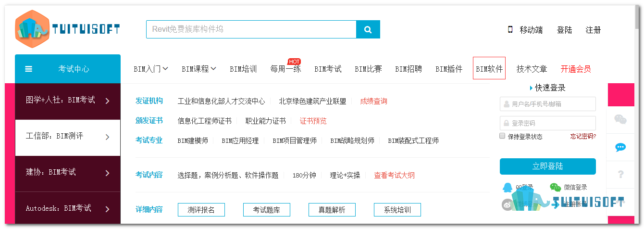The width and height of the screenshot is (644, 229).
Task: Click BIM项目管理师 text
Action: click(294, 141)
